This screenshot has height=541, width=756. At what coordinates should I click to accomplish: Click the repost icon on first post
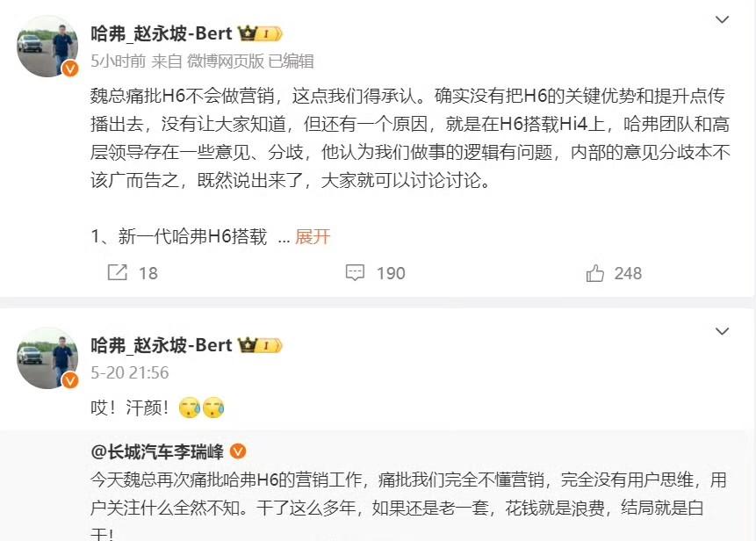pyautogui.click(x=117, y=273)
